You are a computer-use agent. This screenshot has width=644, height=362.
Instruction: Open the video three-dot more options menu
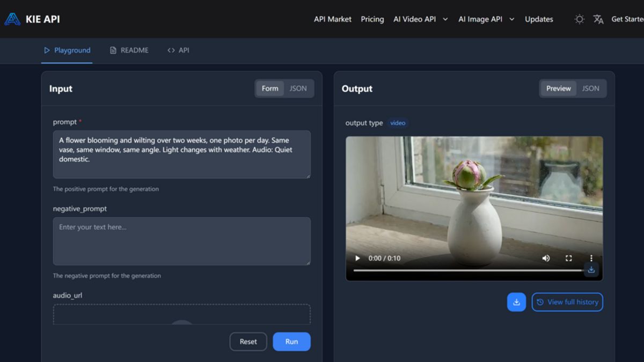[591, 258]
